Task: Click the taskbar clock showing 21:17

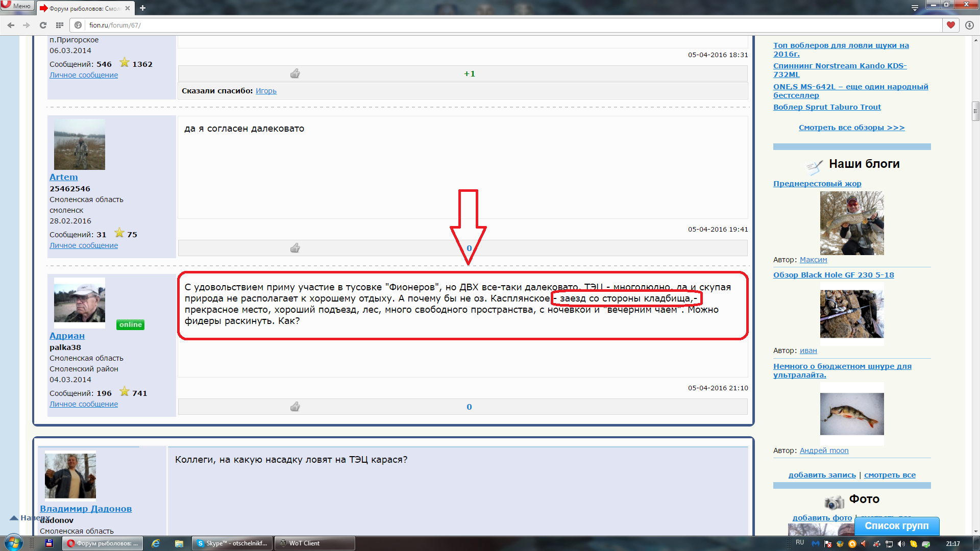Action: [x=953, y=544]
